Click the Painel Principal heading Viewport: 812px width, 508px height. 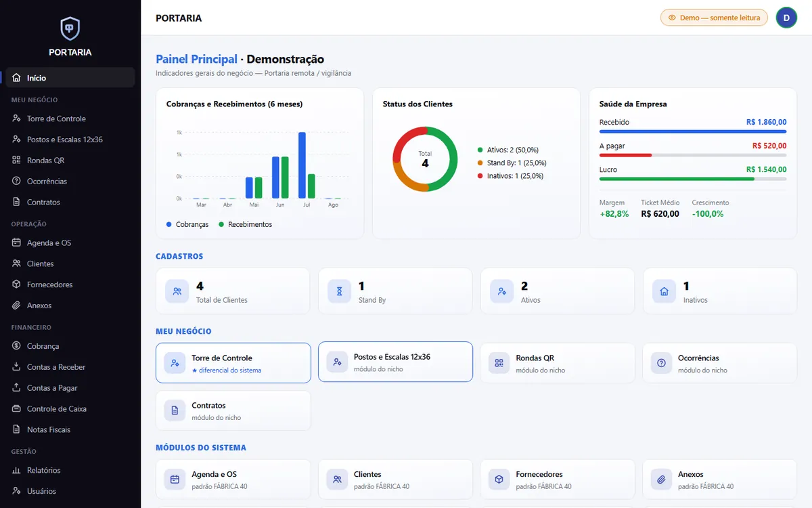click(x=196, y=60)
